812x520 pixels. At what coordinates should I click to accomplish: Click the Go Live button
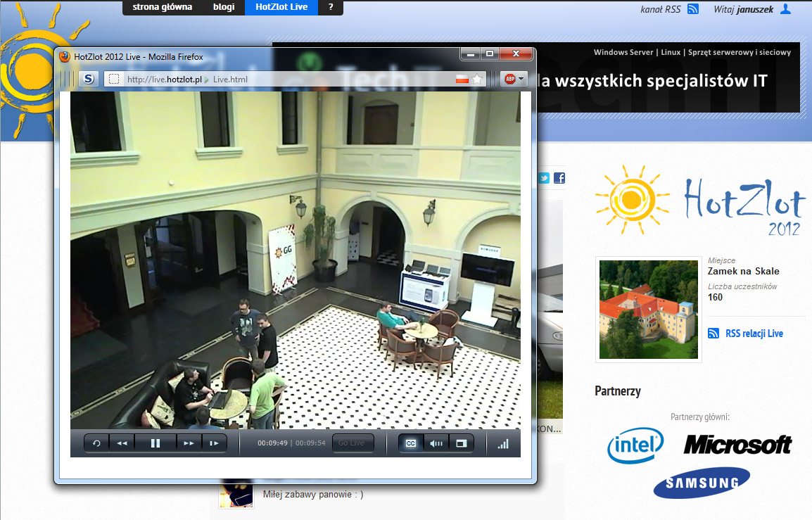point(352,443)
